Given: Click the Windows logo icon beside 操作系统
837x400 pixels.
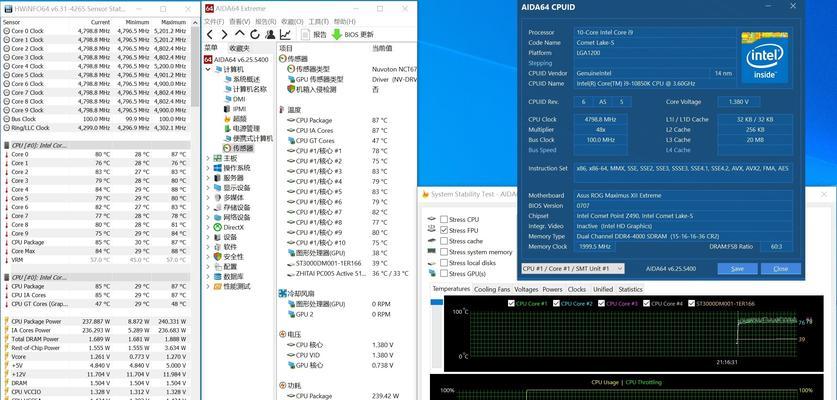Looking at the screenshot, I should click(217, 168).
